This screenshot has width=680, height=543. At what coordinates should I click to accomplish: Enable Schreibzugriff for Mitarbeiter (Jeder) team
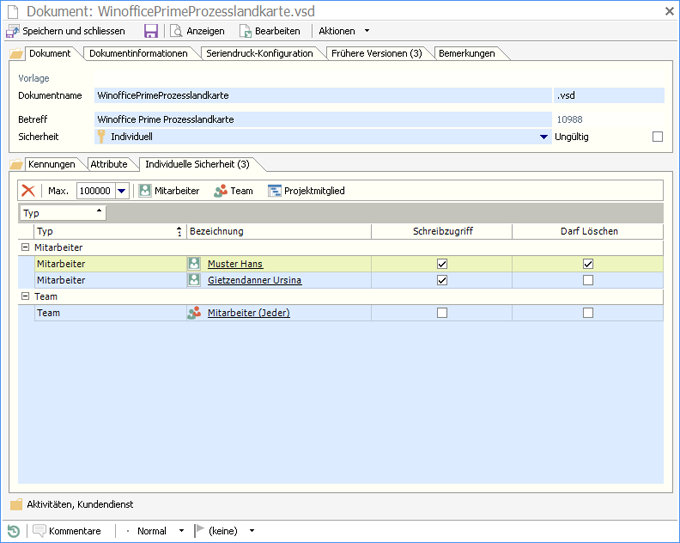coord(442,313)
